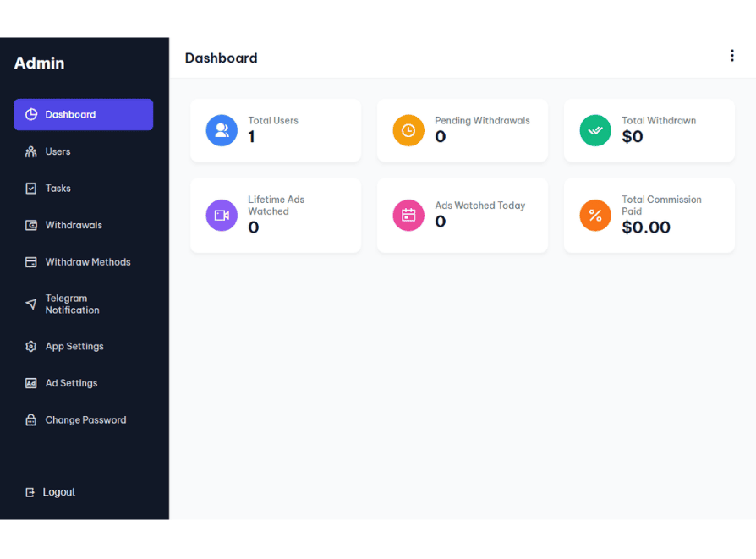Click the paper plane Telegram Notification icon
This screenshot has width=756, height=559.
(x=31, y=304)
